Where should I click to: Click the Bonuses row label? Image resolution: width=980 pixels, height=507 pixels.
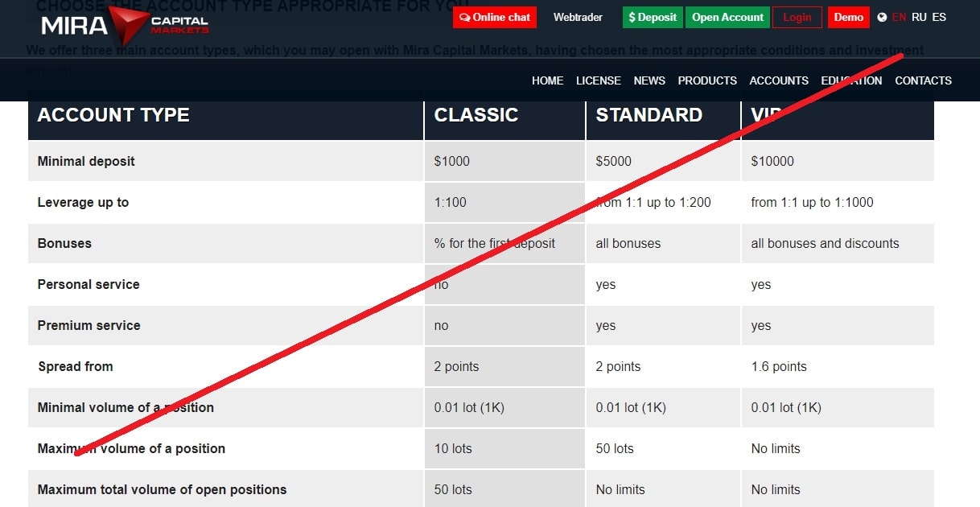[64, 243]
